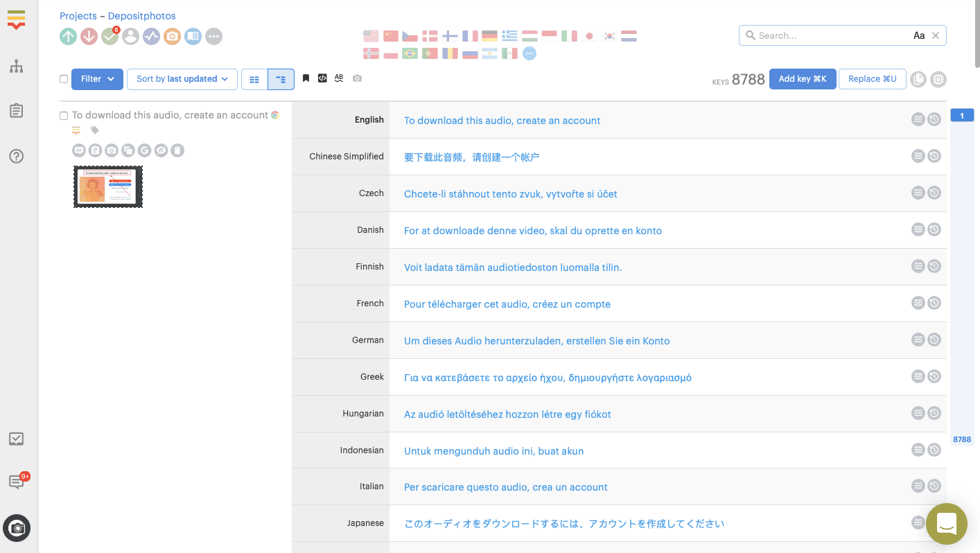Open the blue glossary book icon
Image resolution: width=980 pixels, height=553 pixels.
(193, 36)
